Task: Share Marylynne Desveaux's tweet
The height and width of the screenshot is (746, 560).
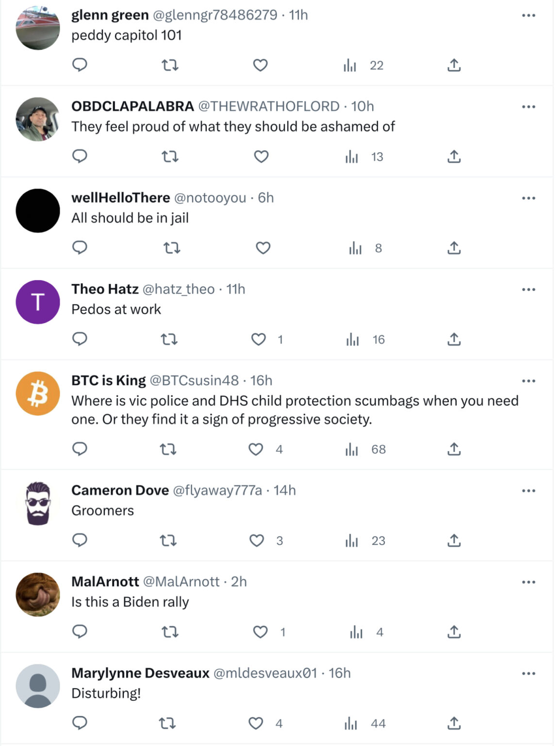Action: pos(454,723)
